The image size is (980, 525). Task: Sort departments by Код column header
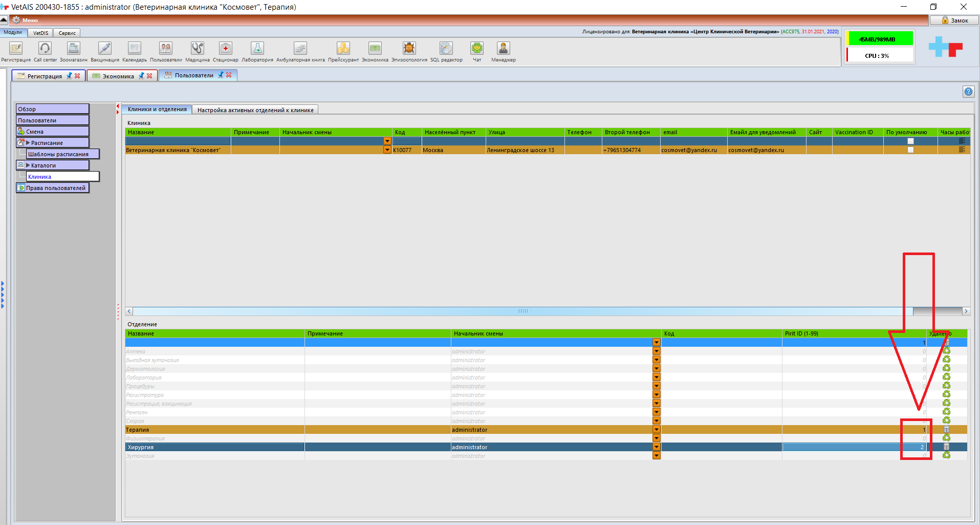(721, 333)
